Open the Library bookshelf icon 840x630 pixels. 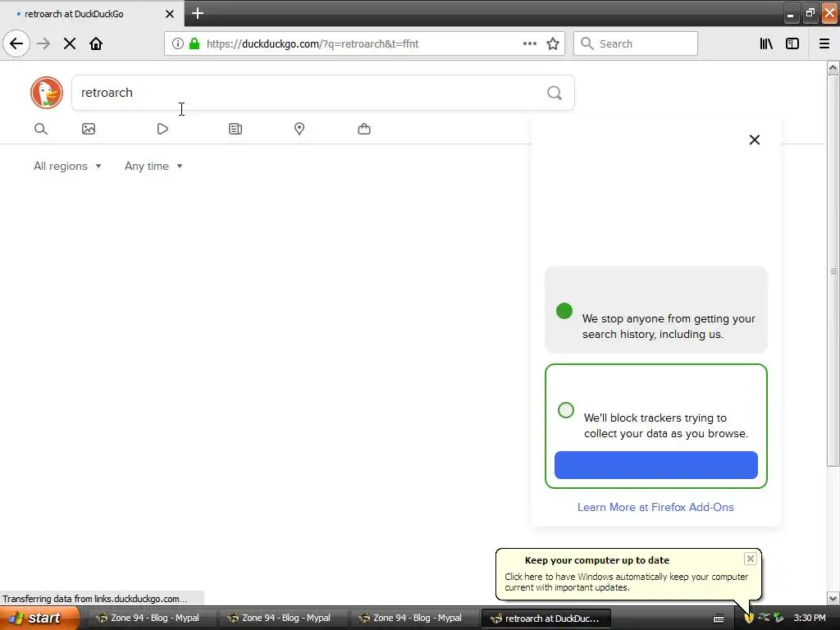click(x=766, y=43)
